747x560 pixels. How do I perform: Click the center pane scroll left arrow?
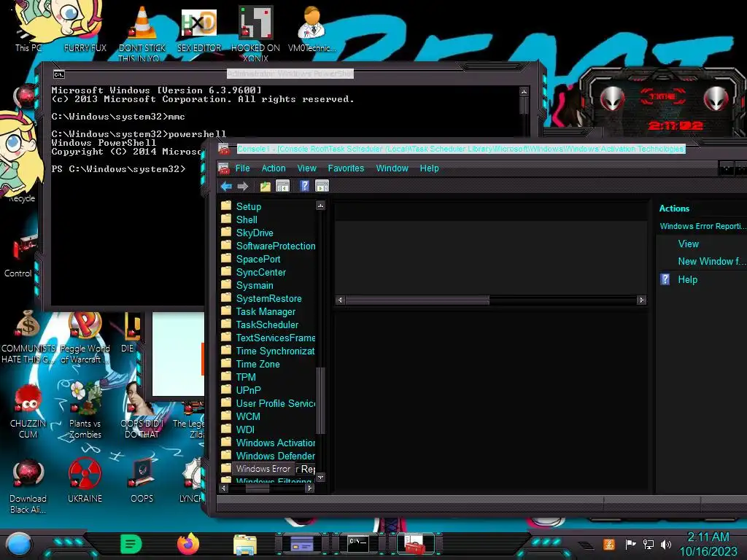[340, 300]
